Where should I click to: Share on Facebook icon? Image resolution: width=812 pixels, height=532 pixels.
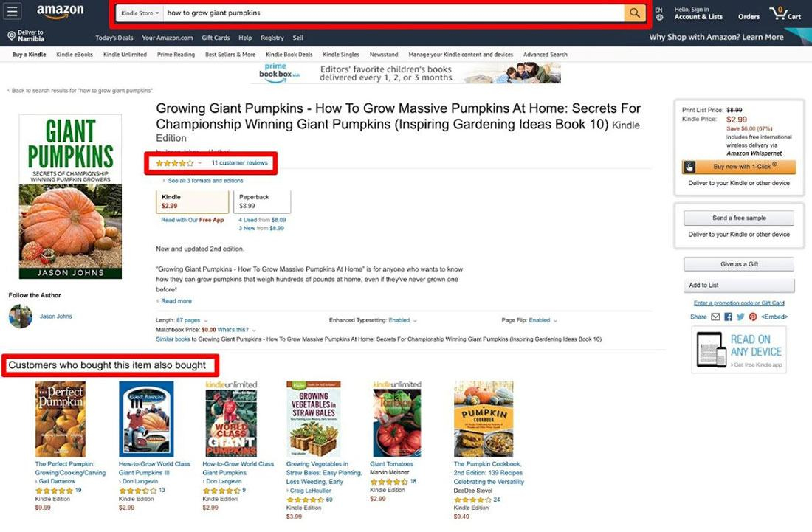[728, 317]
